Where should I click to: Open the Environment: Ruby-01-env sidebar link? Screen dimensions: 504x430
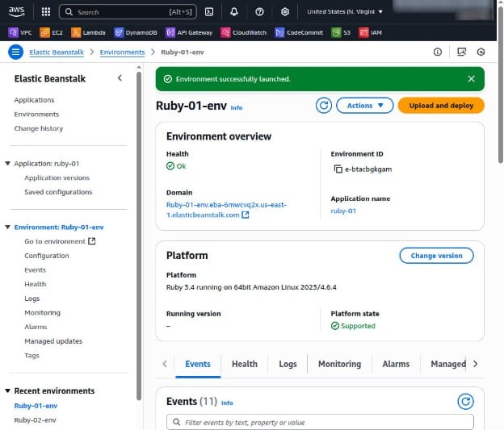click(x=59, y=227)
